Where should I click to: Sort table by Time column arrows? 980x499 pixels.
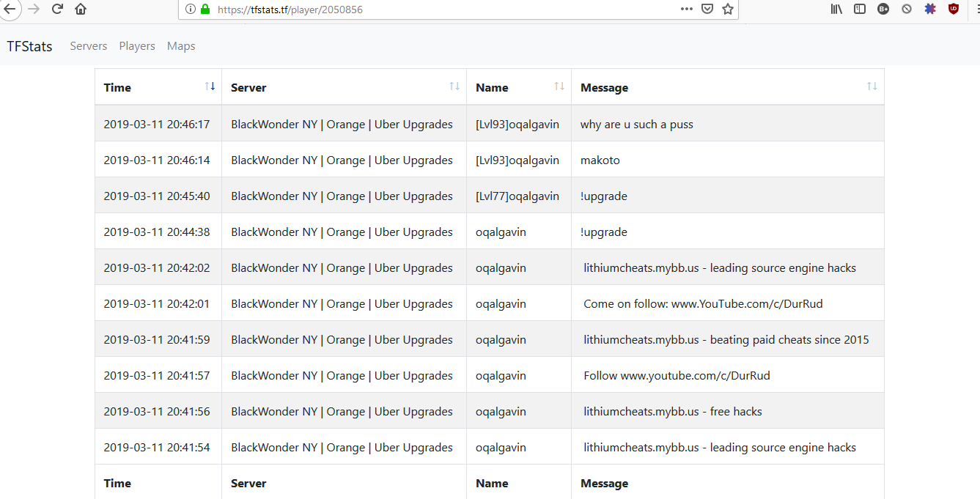click(210, 86)
